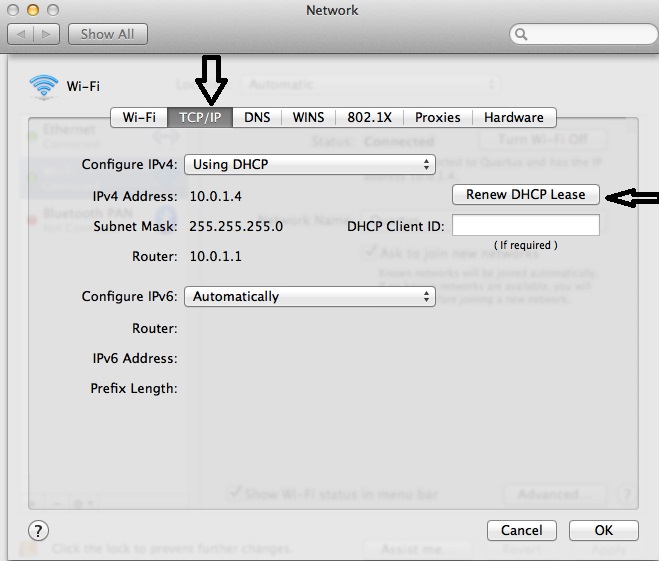Open the Hardware tab
This screenshot has width=659, height=561.
514,117
